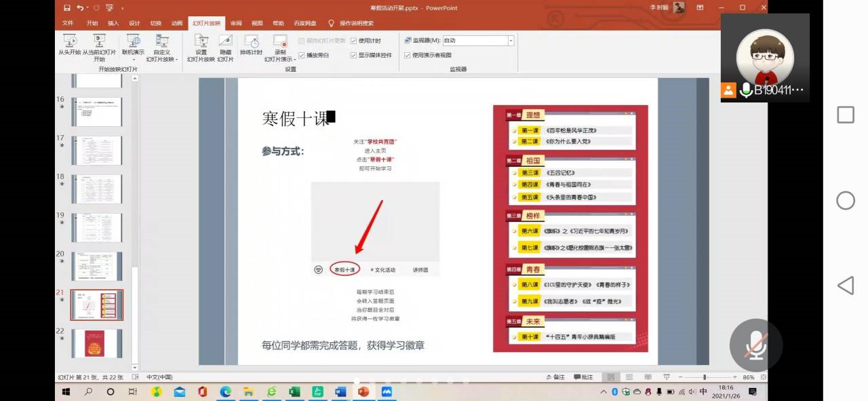The height and width of the screenshot is (401, 868).
Task: Select slide 22 thumbnail in slide panel
Action: click(x=97, y=343)
